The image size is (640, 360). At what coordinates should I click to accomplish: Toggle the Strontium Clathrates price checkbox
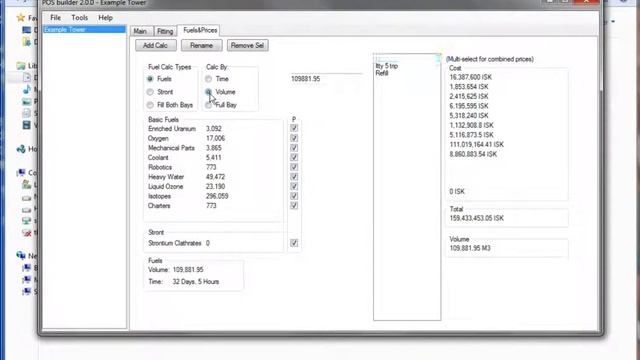pos(294,243)
